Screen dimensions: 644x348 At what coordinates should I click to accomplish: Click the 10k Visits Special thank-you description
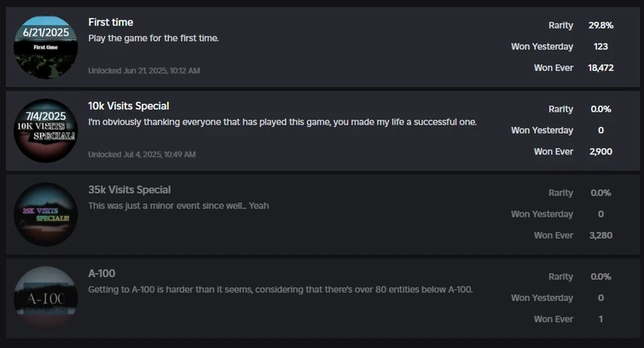point(282,122)
